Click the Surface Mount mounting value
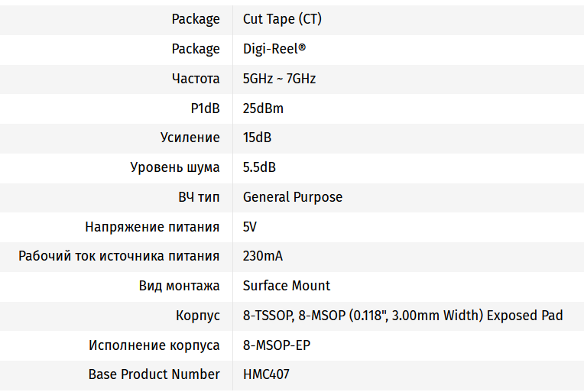584x392 pixels. [287, 286]
